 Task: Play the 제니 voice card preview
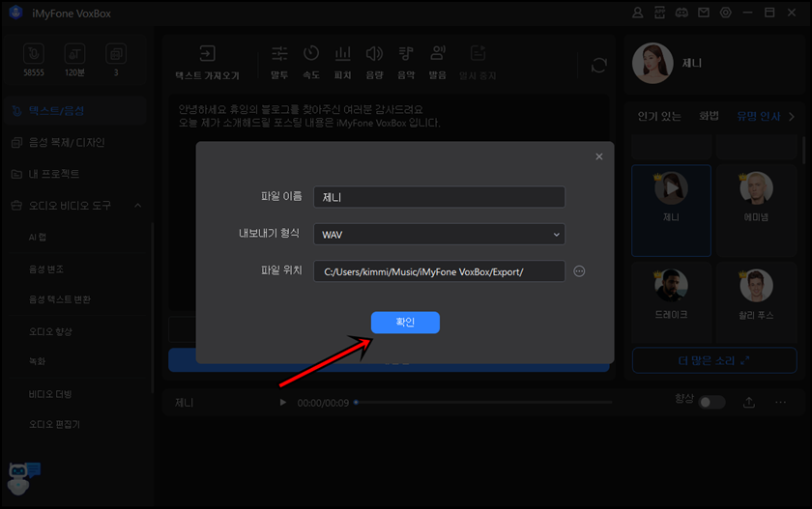[x=671, y=188]
